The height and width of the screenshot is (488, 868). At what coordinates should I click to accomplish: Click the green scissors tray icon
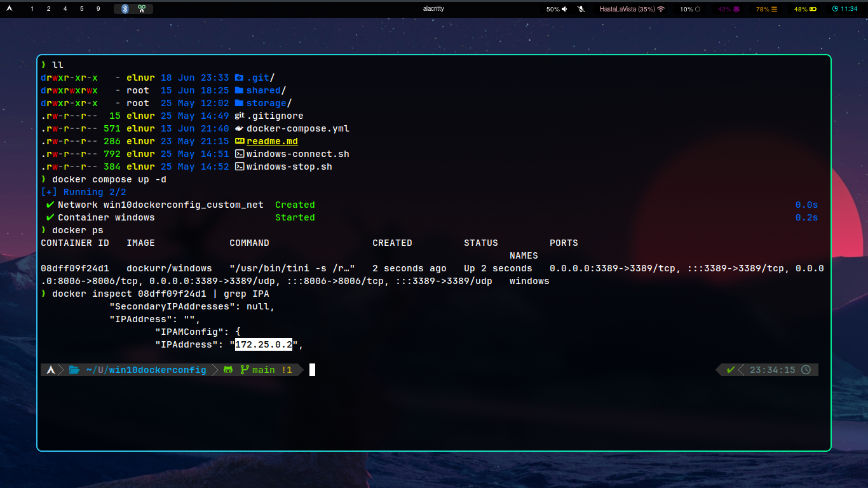coord(142,9)
